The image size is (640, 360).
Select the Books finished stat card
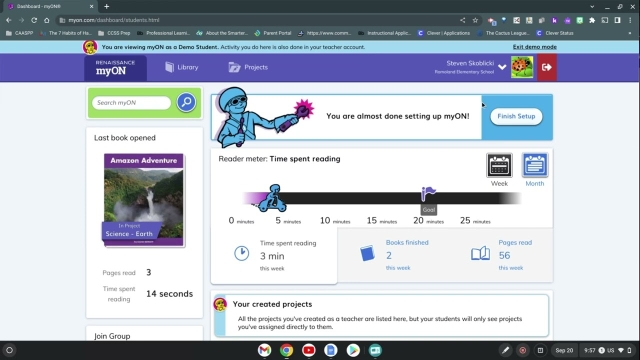coord(394,255)
